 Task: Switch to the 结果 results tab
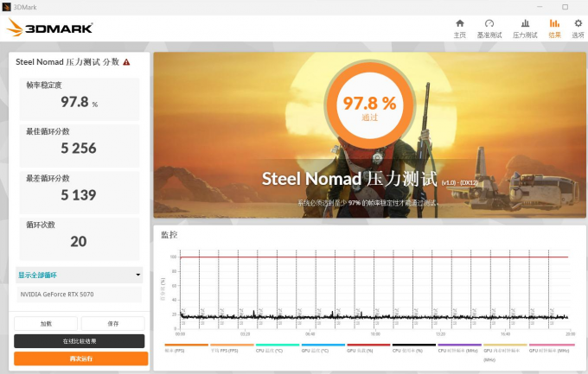(554, 29)
